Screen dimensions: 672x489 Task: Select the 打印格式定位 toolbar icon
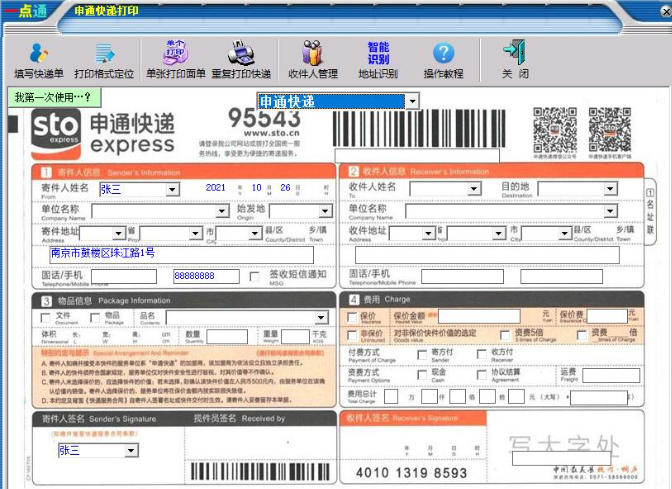[104, 60]
